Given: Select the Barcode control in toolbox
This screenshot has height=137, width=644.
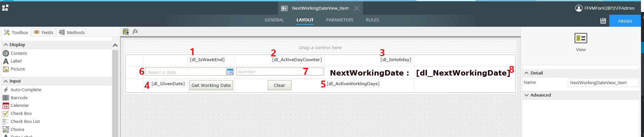Looking at the screenshot, I should 19,98.
